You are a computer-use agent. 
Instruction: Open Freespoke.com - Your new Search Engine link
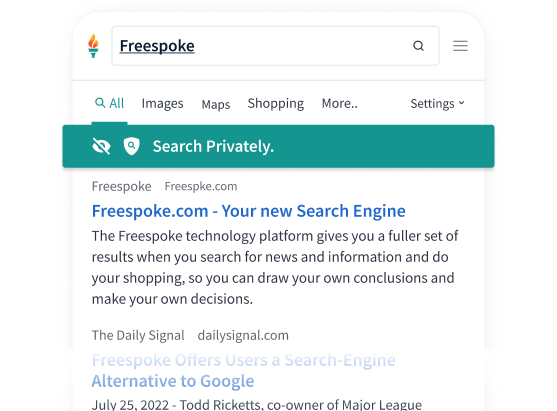(248, 211)
